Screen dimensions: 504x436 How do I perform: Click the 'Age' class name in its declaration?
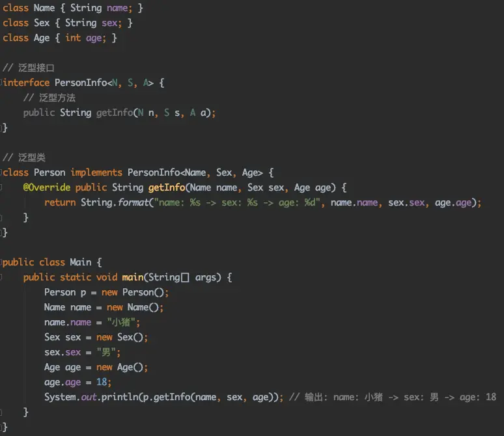pyautogui.click(x=42, y=38)
